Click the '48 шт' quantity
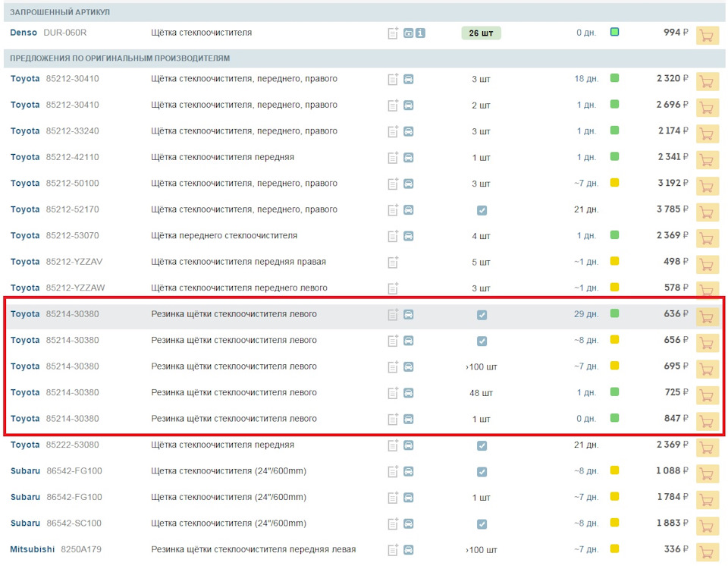 [481, 393]
